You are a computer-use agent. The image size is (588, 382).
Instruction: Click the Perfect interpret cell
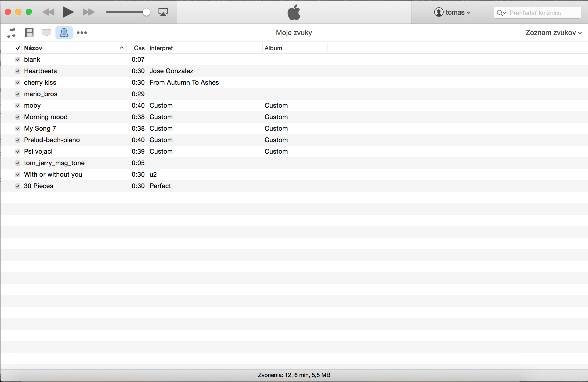point(160,186)
